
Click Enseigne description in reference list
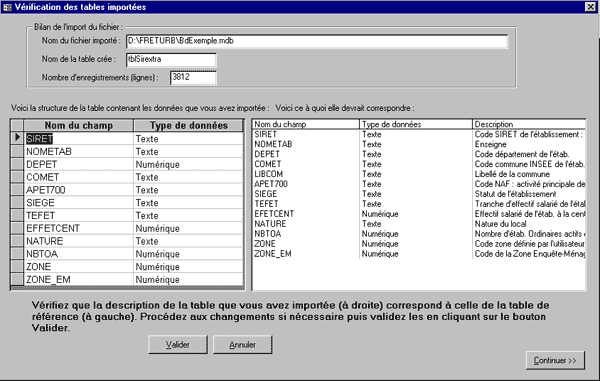[x=491, y=144]
